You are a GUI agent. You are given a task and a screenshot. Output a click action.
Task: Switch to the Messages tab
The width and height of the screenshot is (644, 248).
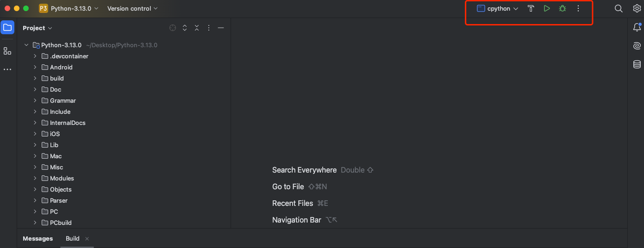coord(38,238)
